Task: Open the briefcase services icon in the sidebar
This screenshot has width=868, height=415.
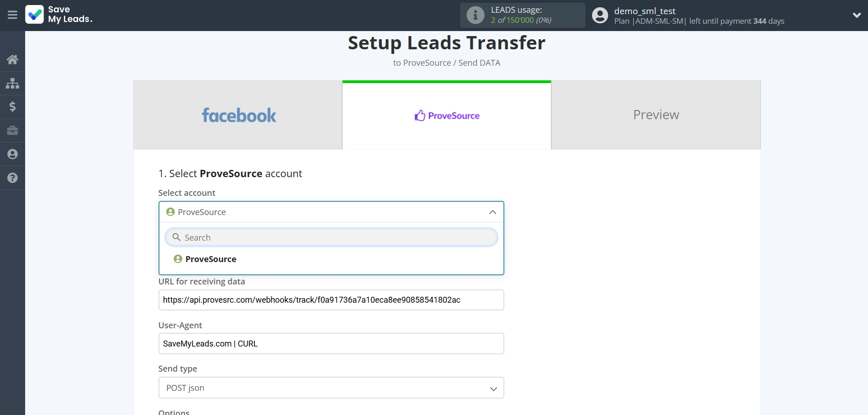Action: [12, 131]
